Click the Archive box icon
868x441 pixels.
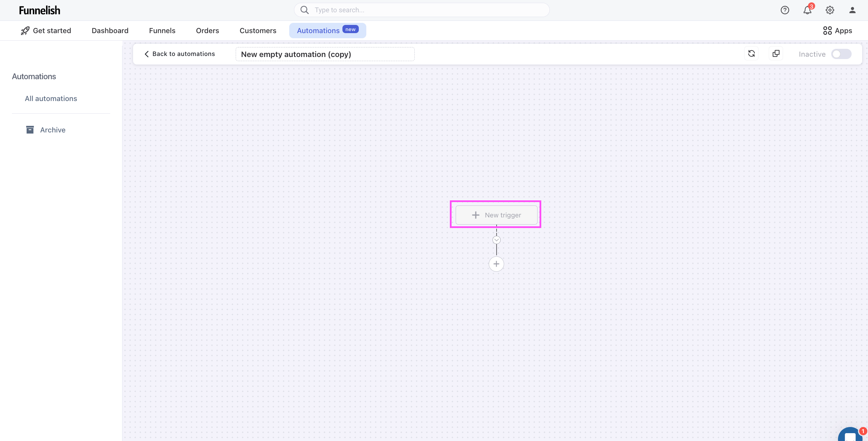30,130
